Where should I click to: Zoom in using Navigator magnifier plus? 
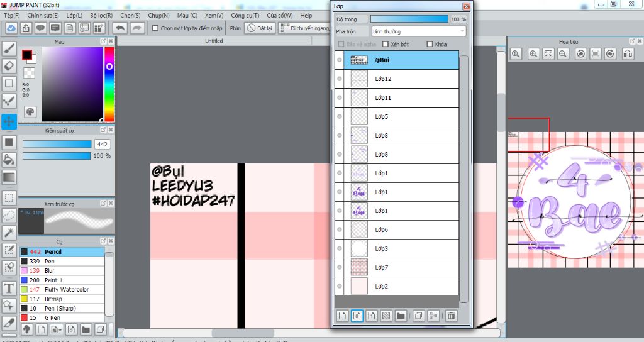(533, 54)
